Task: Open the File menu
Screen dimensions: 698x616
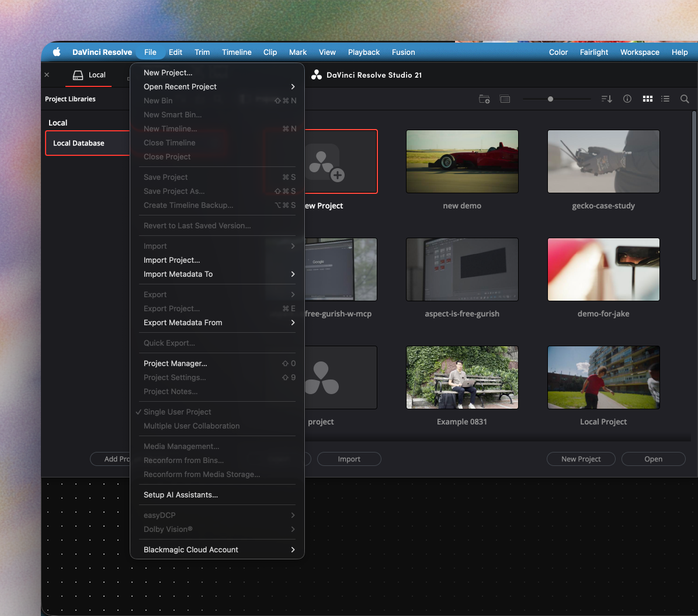Action: pyautogui.click(x=150, y=52)
